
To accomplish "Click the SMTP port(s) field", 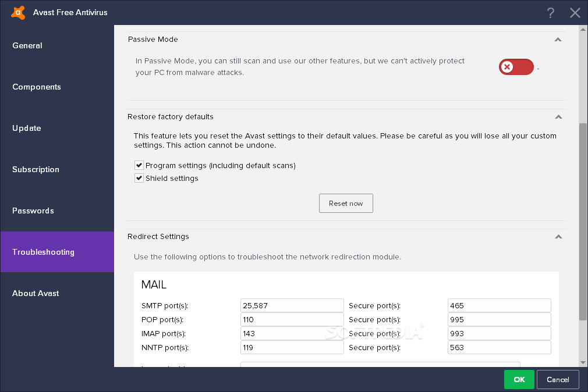I will tap(292, 305).
